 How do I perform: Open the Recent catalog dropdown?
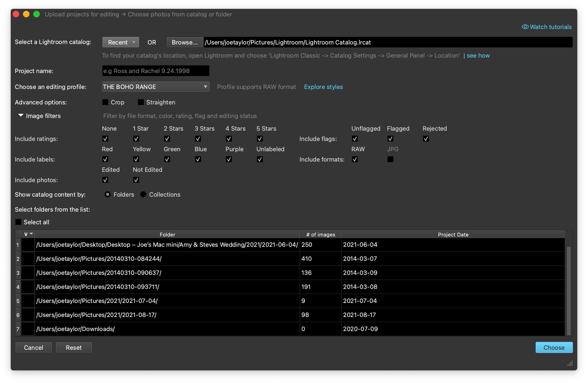coord(120,42)
